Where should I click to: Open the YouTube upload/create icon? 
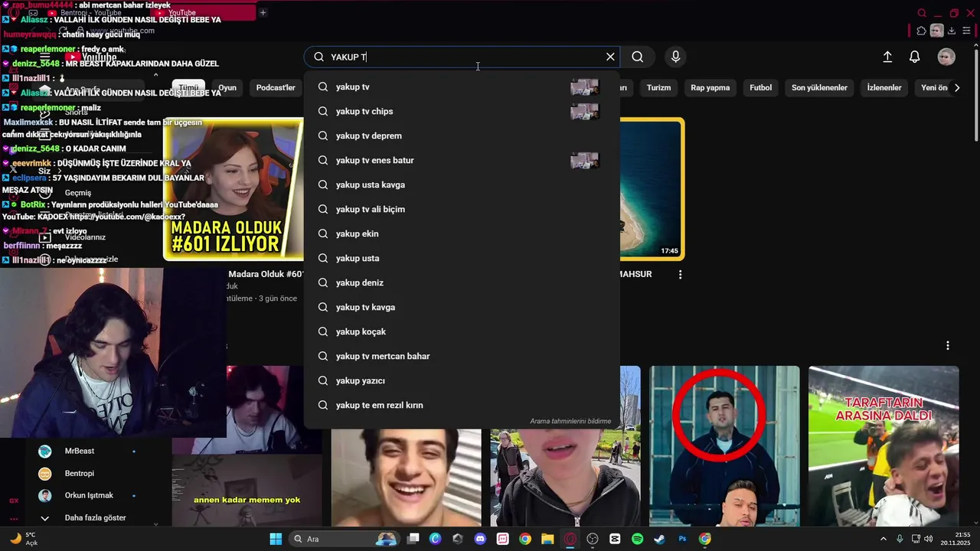coord(887,57)
